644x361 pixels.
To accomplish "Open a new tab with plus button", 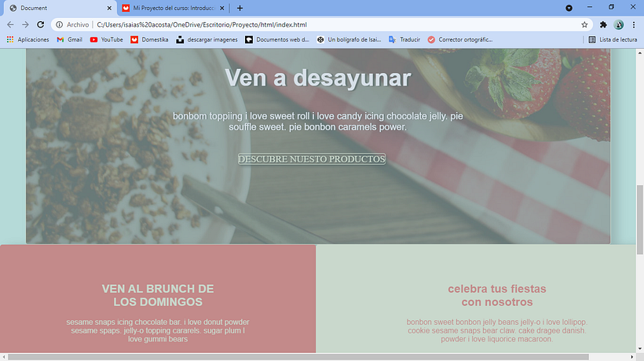I will [240, 8].
